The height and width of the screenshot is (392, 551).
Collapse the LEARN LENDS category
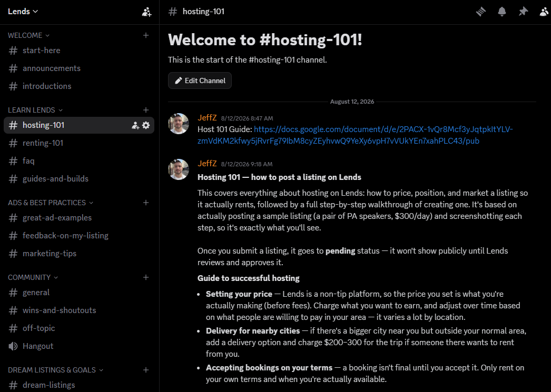(x=35, y=110)
